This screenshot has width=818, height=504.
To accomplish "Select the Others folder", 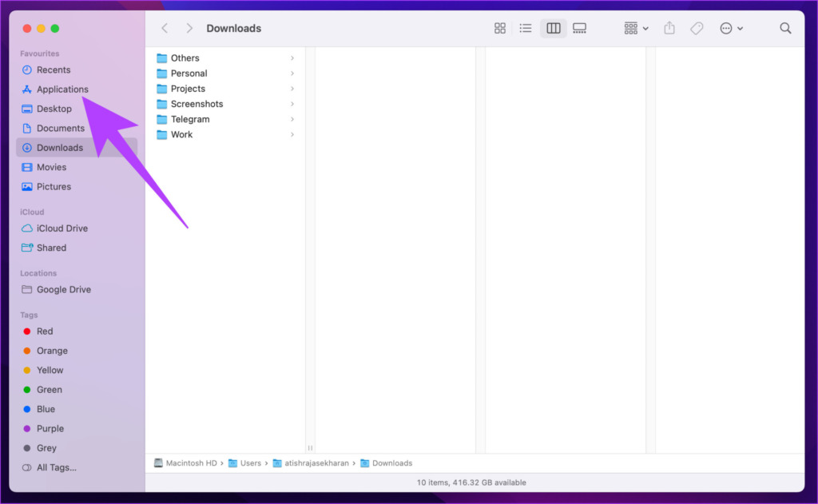I will click(x=226, y=58).
